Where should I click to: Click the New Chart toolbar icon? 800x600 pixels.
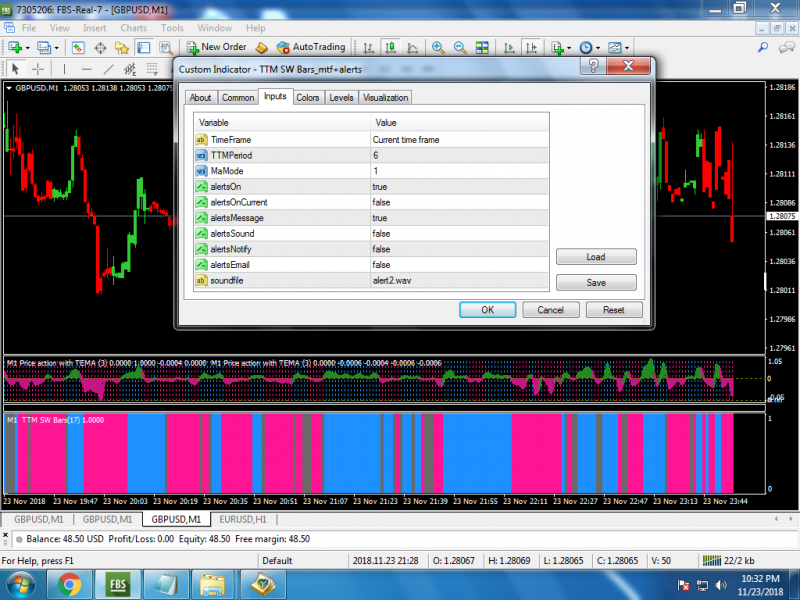pyautogui.click(x=15, y=47)
